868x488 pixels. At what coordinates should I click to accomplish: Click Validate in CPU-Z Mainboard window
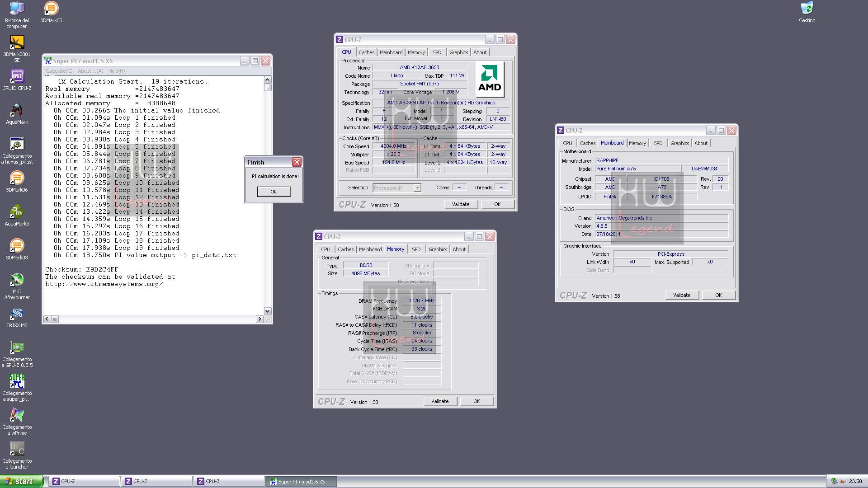pos(682,295)
